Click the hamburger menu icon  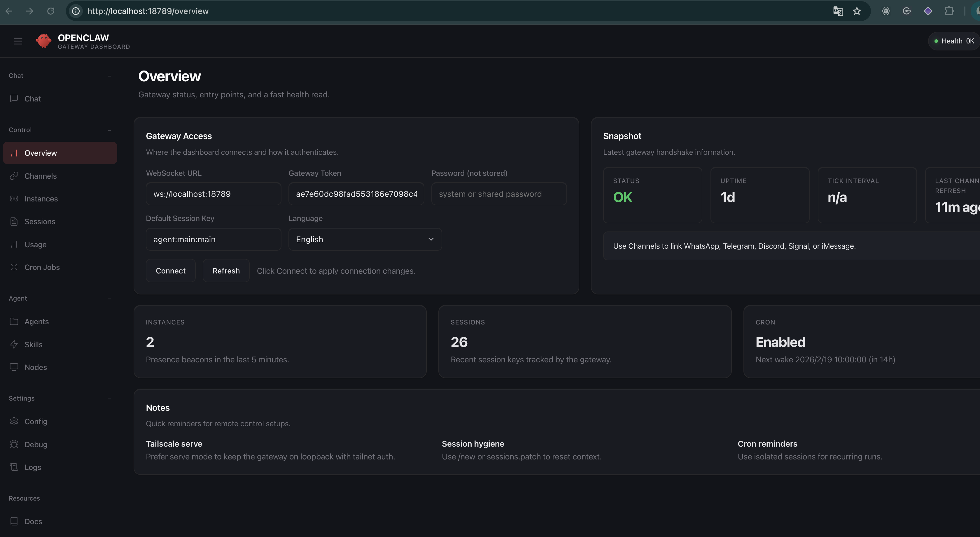coord(18,41)
